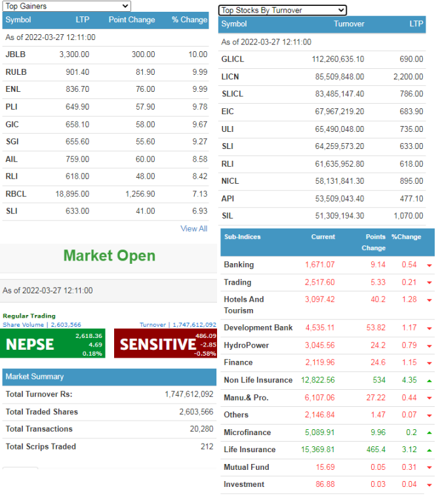440x504 pixels.
Task: Select LICN symbol in turnover table
Action: [x=230, y=77]
